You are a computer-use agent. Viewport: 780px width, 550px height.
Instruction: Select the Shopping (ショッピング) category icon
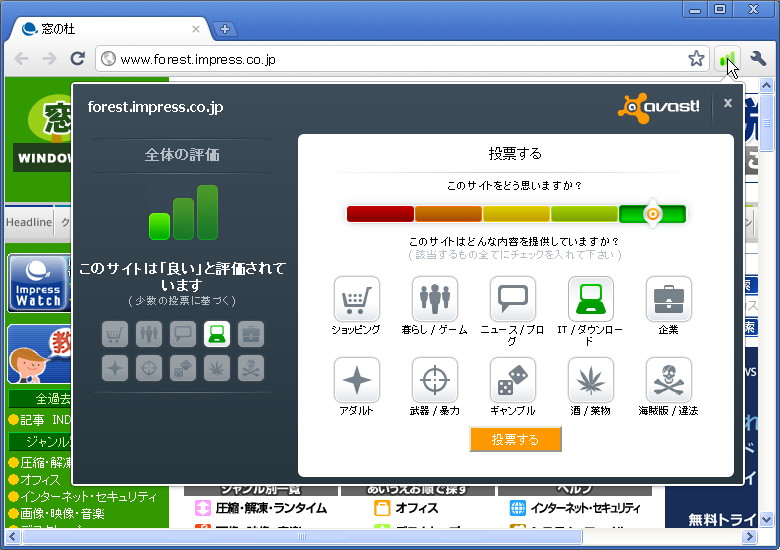point(357,299)
